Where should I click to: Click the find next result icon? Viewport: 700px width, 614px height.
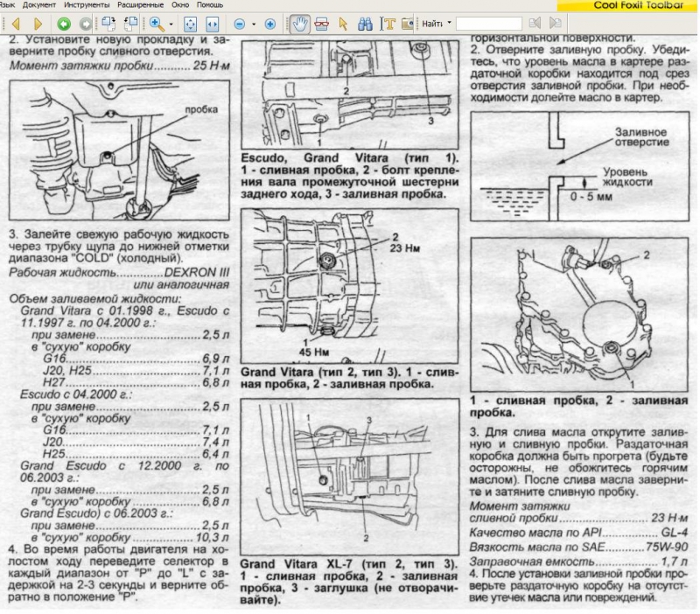tap(556, 24)
